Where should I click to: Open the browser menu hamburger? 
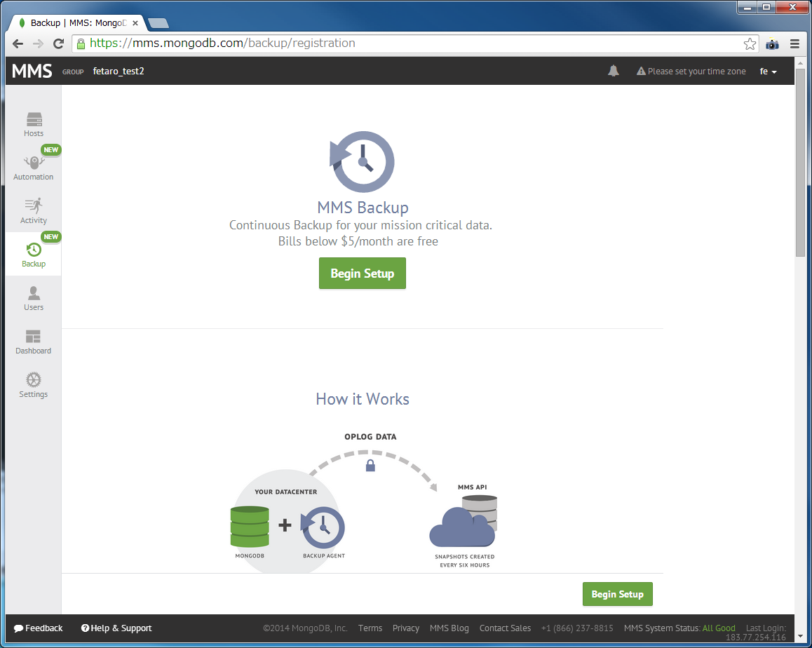click(x=795, y=43)
